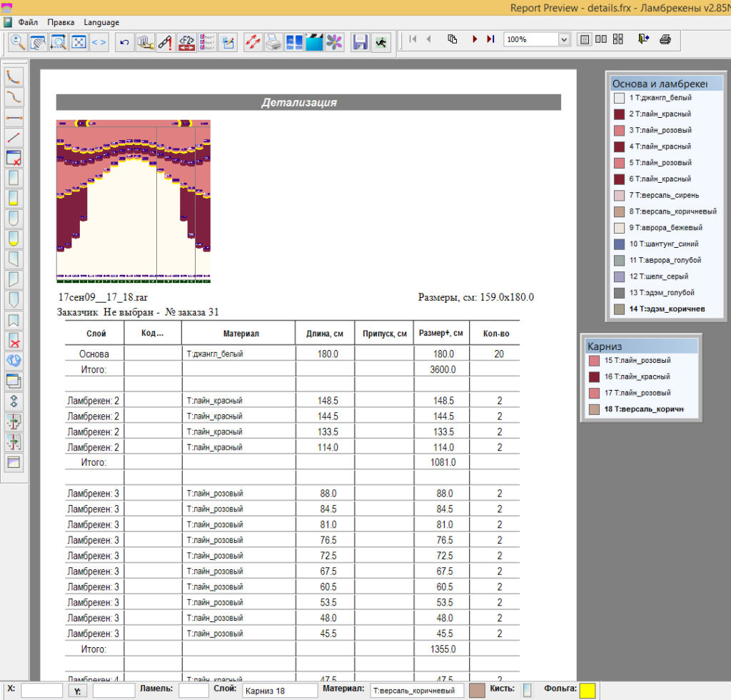Click the exit preview door icon

(643, 39)
